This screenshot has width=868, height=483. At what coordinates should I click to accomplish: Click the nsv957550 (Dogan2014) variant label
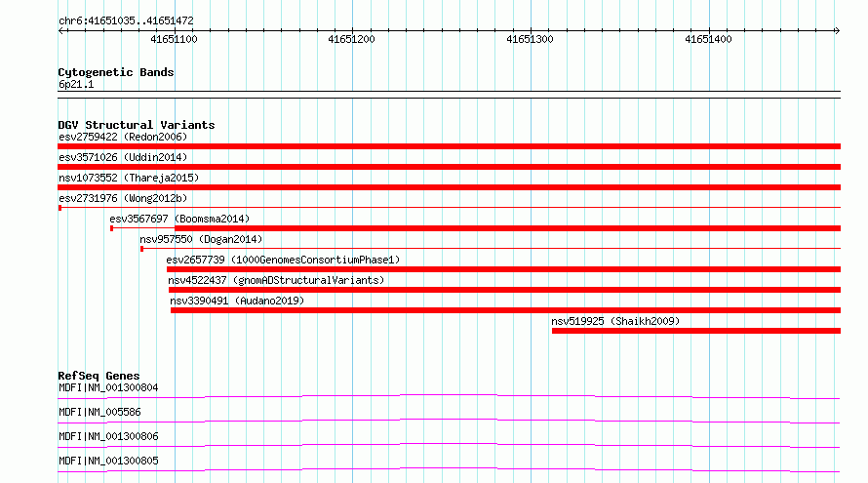click(x=201, y=239)
